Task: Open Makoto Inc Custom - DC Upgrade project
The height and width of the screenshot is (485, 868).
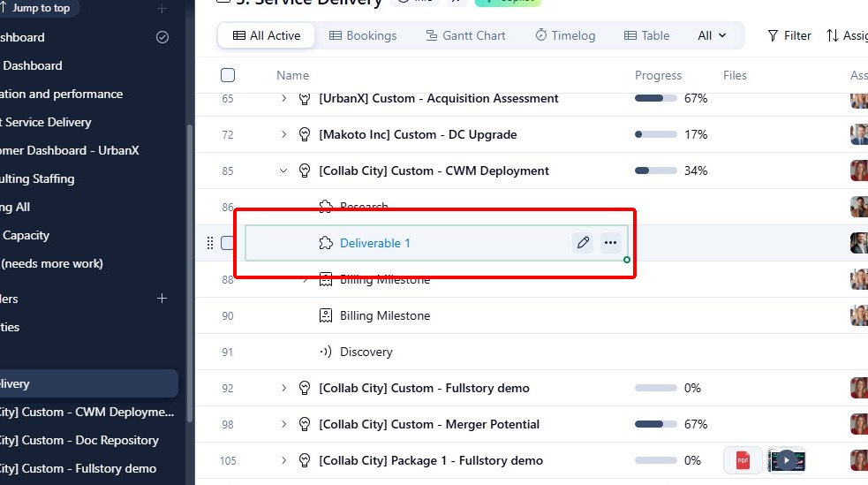Action: [418, 134]
